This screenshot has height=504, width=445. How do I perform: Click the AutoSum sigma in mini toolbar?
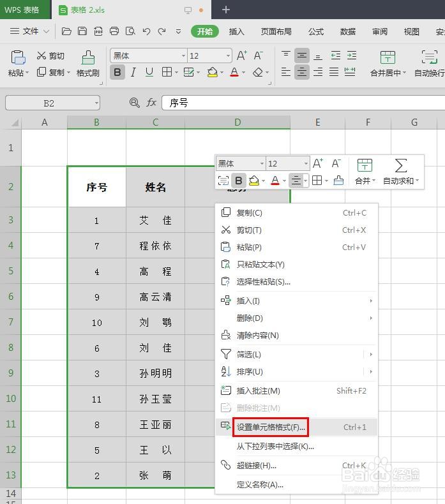401,166
